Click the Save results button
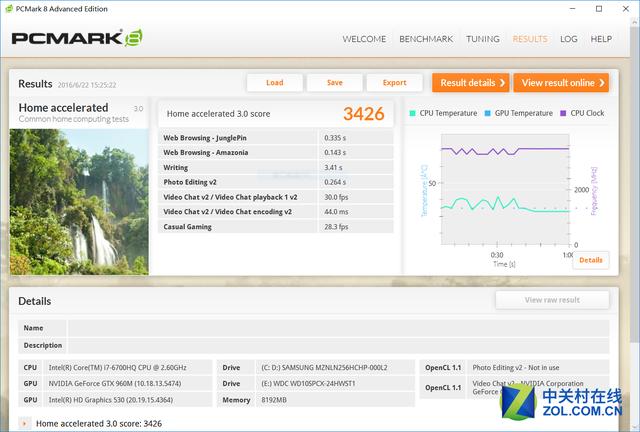This screenshot has width=640, height=432. [335, 83]
